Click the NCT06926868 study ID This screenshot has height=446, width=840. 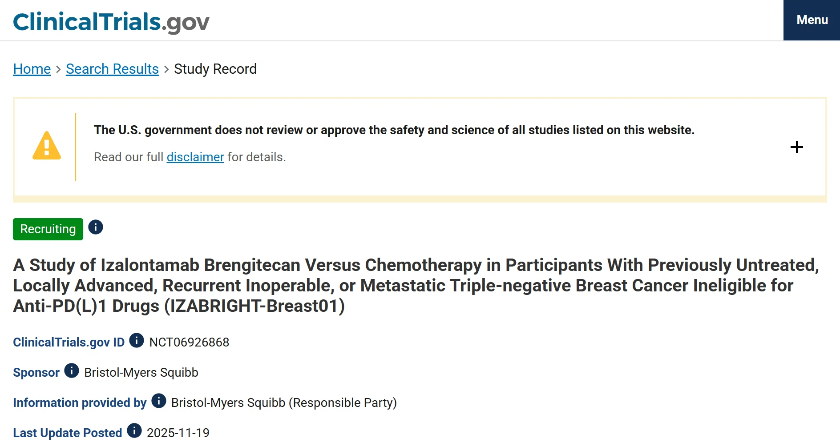tap(189, 342)
